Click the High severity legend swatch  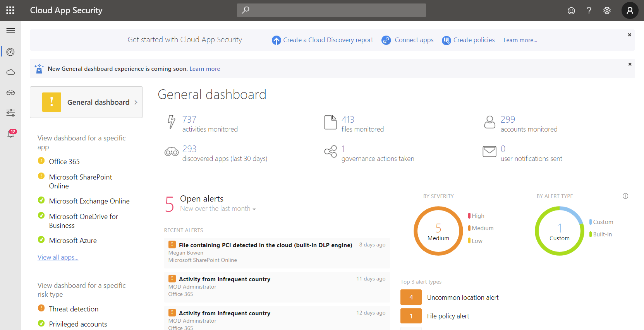coord(469,216)
